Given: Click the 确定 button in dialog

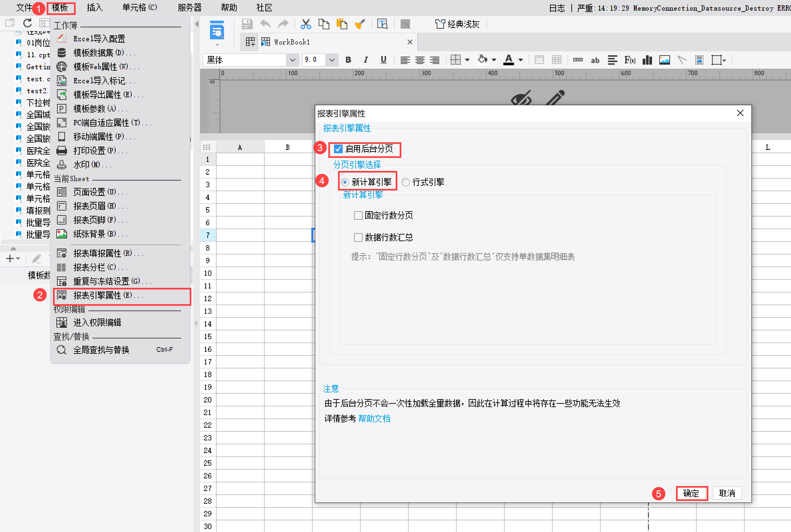Looking at the screenshot, I should 691,493.
